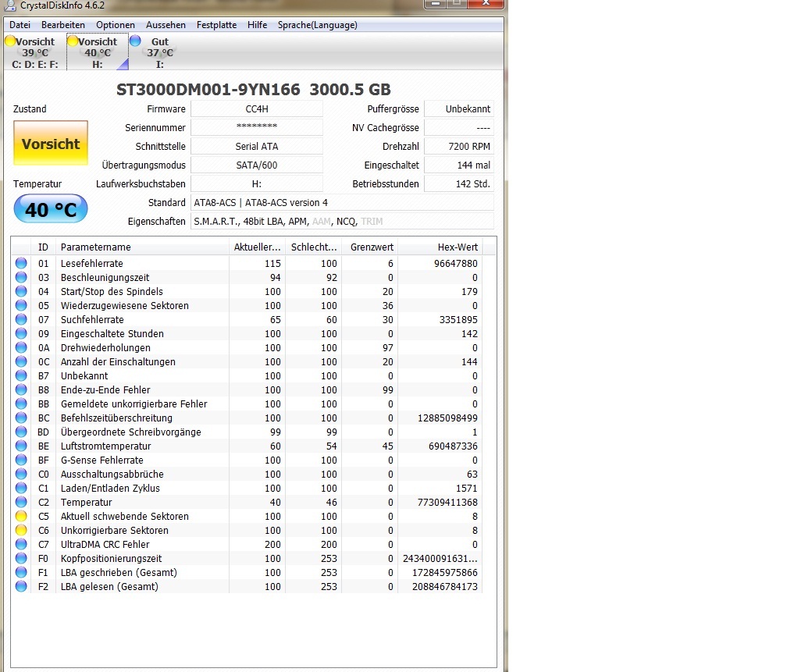This screenshot has height=672, width=787.
Task: Click the yellow Vorsicht health status button
Action: pyautogui.click(x=51, y=143)
